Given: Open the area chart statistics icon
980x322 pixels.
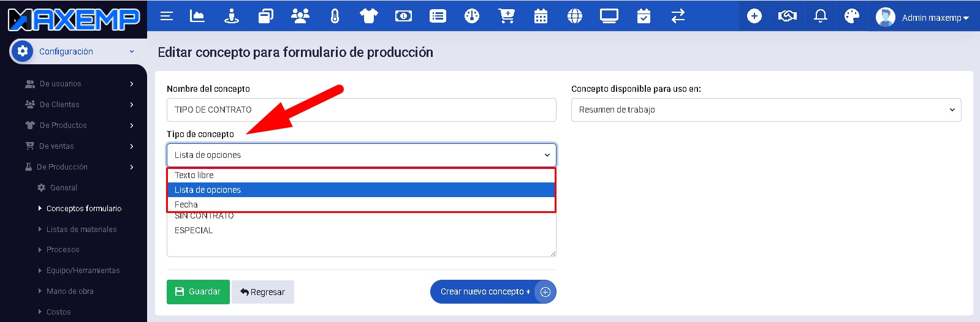Looking at the screenshot, I should [197, 16].
